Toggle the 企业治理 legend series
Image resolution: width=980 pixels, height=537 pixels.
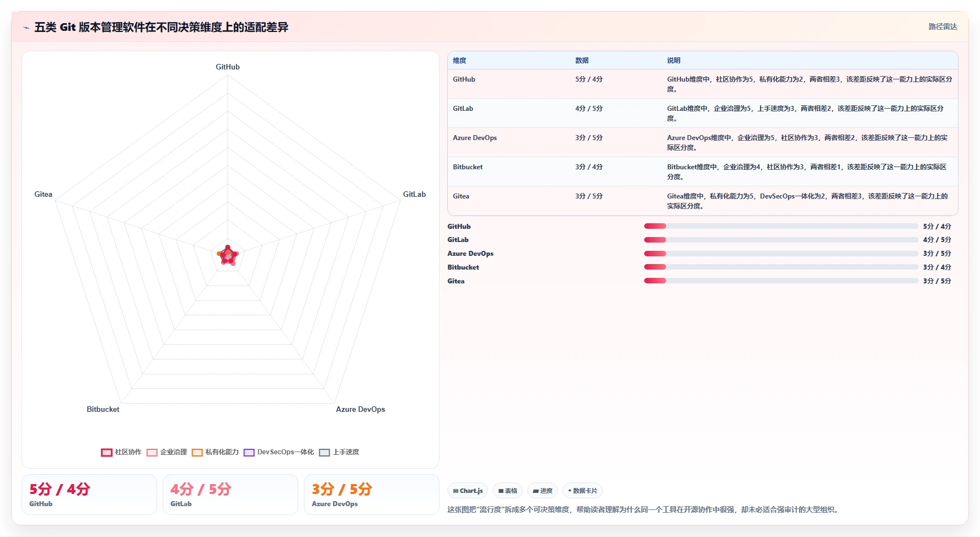tap(167, 452)
